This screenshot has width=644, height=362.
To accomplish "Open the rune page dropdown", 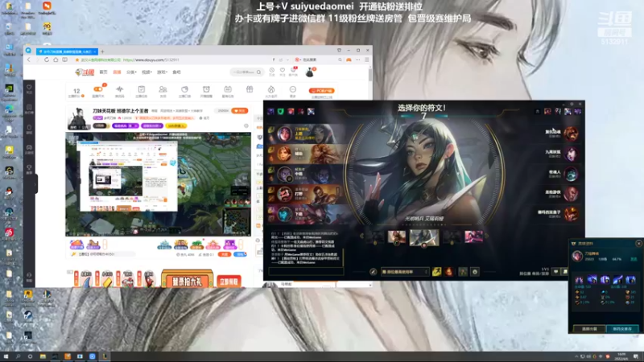I will 405,272.
